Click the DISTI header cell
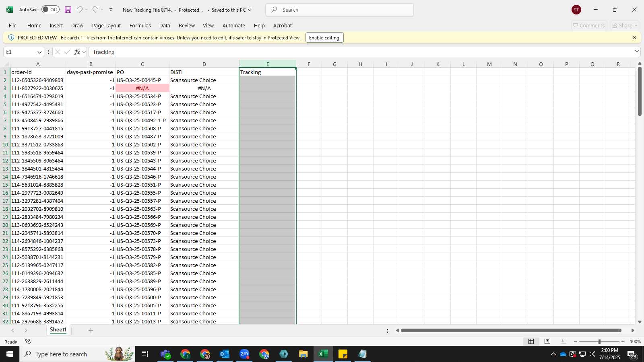644x362 pixels. [x=204, y=72]
